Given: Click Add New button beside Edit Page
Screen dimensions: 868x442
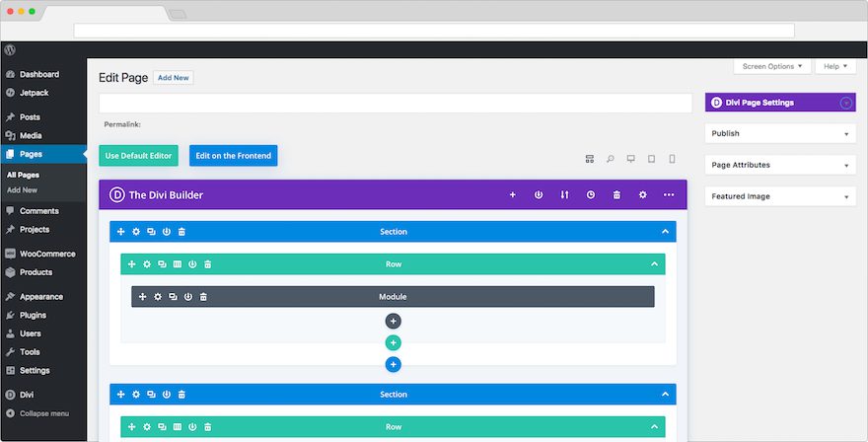Looking at the screenshot, I should click(174, 78).
